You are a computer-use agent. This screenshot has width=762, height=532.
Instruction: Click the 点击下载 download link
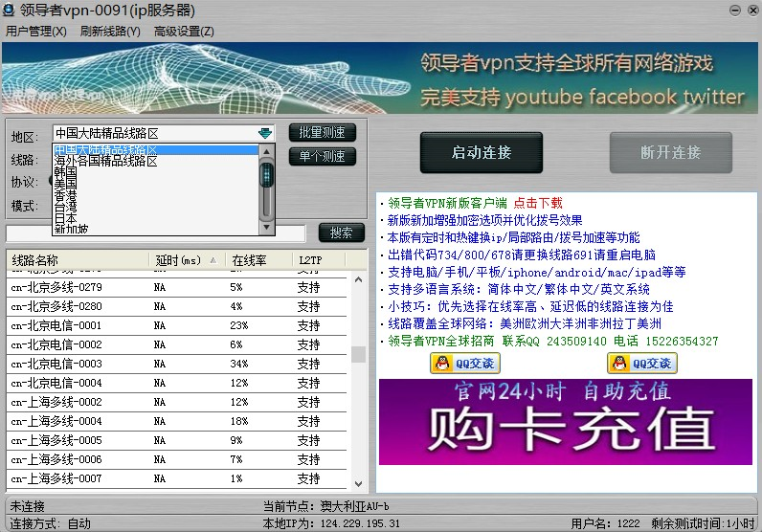(538, 203)
